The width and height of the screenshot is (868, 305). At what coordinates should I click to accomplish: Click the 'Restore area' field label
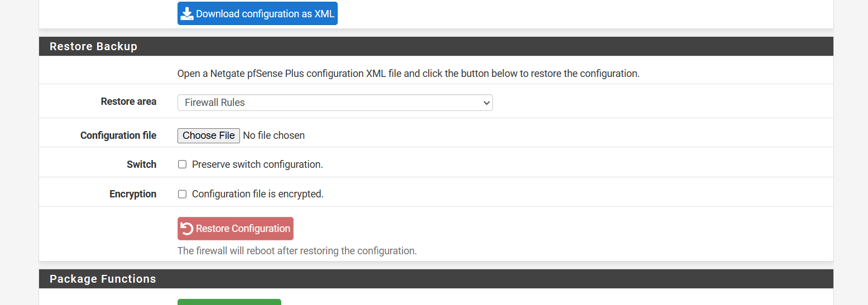point(128,101)
